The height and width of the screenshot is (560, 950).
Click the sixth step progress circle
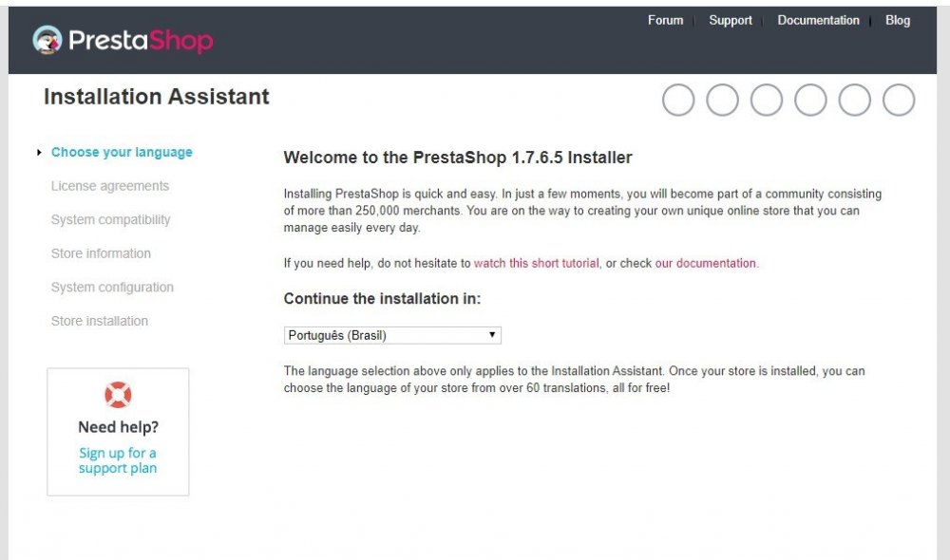coord(899,100)
